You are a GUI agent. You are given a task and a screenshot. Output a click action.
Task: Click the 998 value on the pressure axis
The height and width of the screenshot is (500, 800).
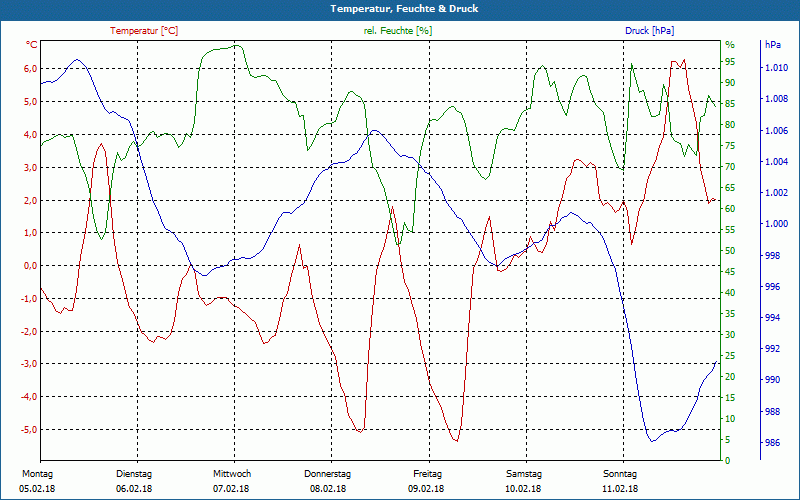[x=772, y=256]
